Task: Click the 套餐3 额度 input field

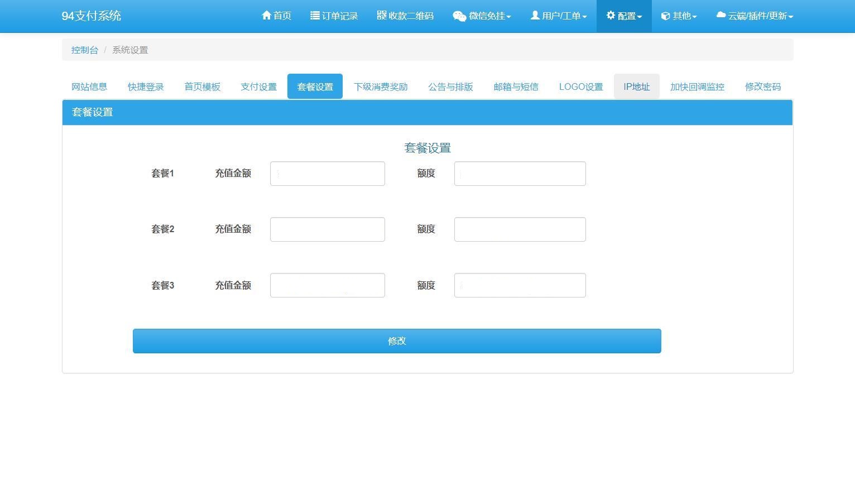Action: pyautogui.click(x=520, y=285)
